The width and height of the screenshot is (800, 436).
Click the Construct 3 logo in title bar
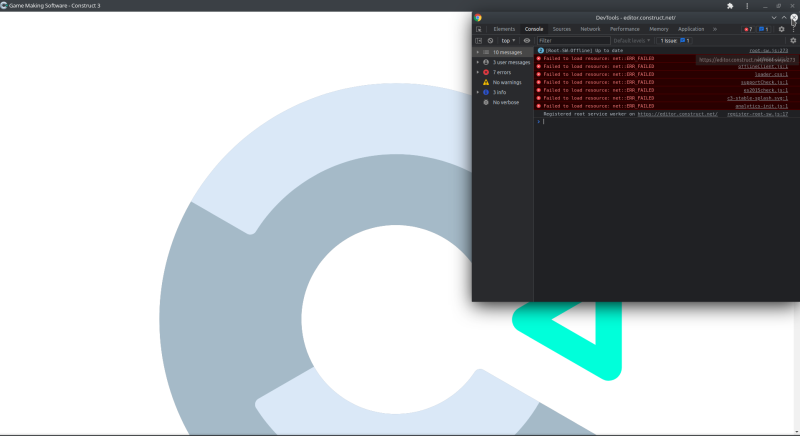(x=4, y=5)
